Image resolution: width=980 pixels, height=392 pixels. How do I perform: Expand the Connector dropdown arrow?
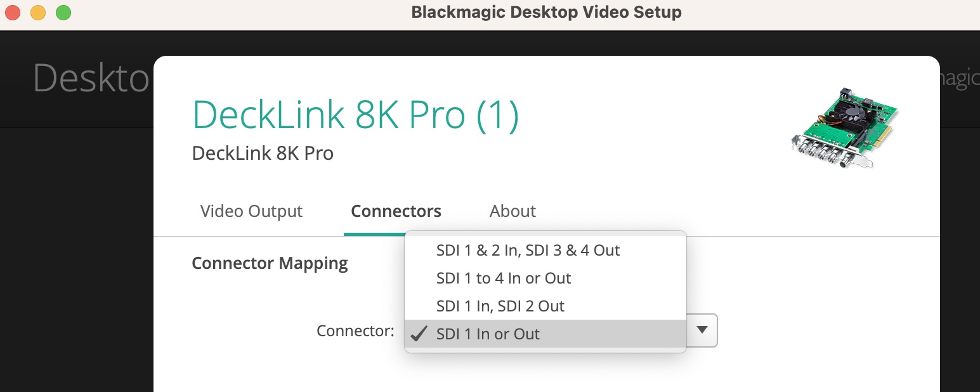click(702, 330)
